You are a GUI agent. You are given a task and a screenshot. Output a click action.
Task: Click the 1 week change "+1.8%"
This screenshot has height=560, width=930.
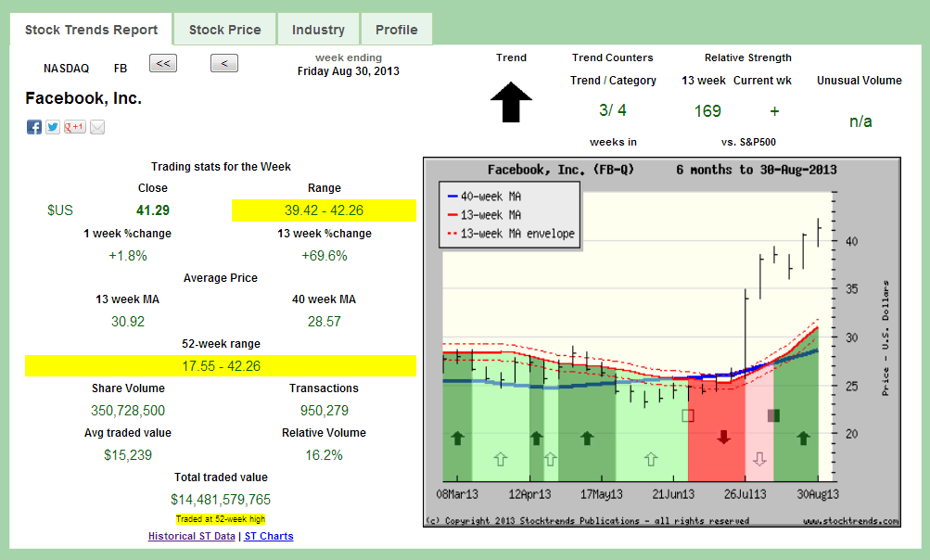pos(128,256)
